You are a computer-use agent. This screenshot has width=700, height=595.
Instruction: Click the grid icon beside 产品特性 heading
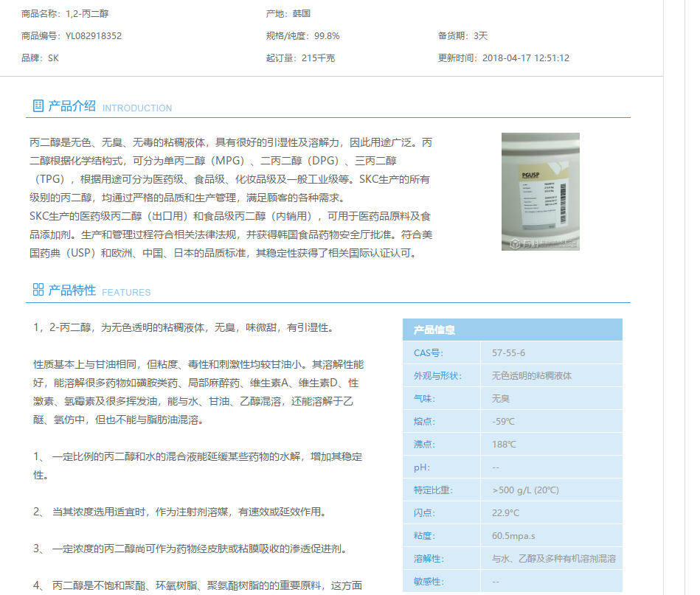coord(38,290)
